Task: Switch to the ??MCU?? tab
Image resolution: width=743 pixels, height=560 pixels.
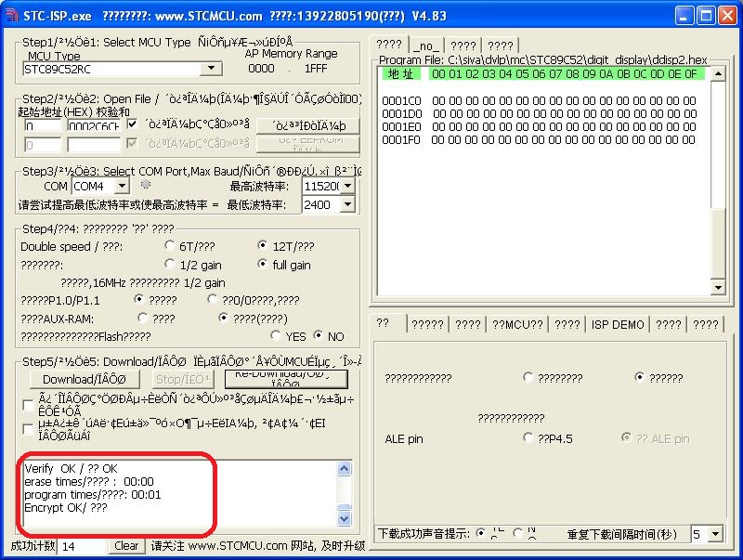Action: point(517,324)
